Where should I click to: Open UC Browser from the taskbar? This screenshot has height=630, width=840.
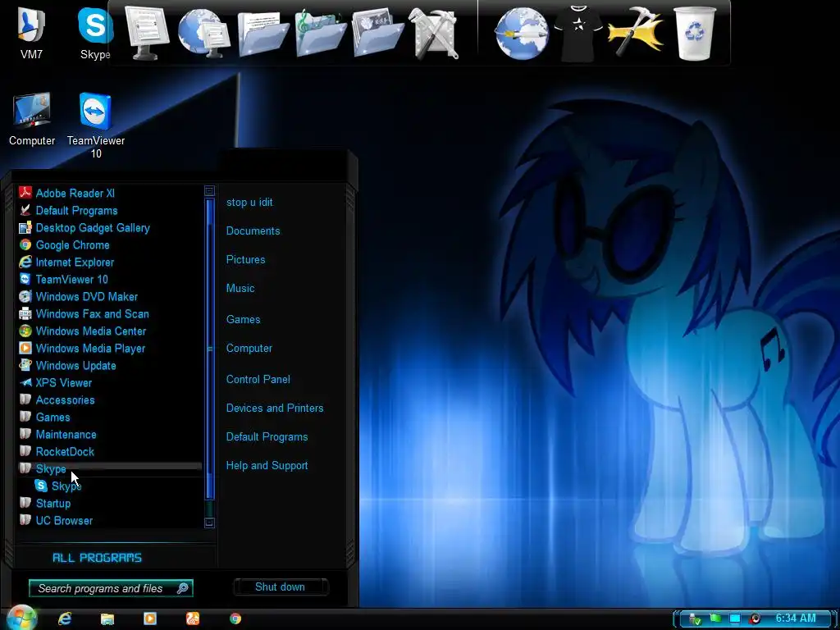tap(193, 619)
